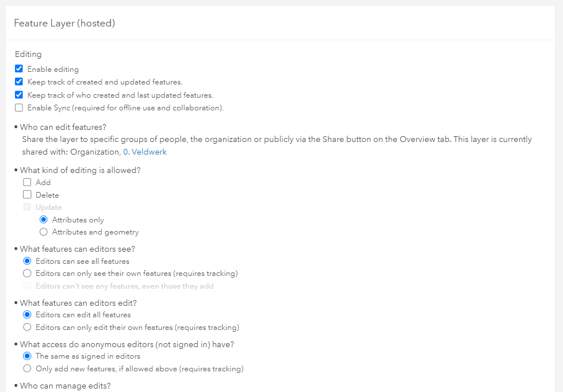Select the Attributes only option
Screen dimensions: 563x392
(x=43, y=220)
